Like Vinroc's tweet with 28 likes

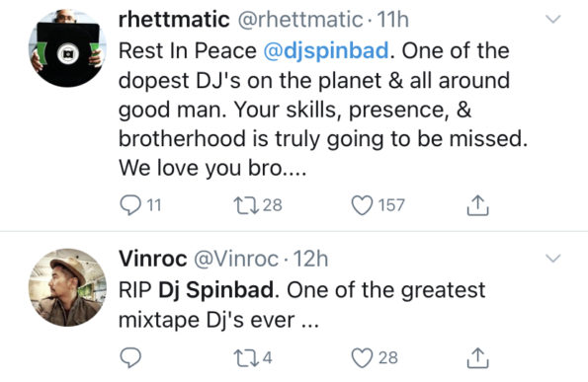[x=362, y=357]
